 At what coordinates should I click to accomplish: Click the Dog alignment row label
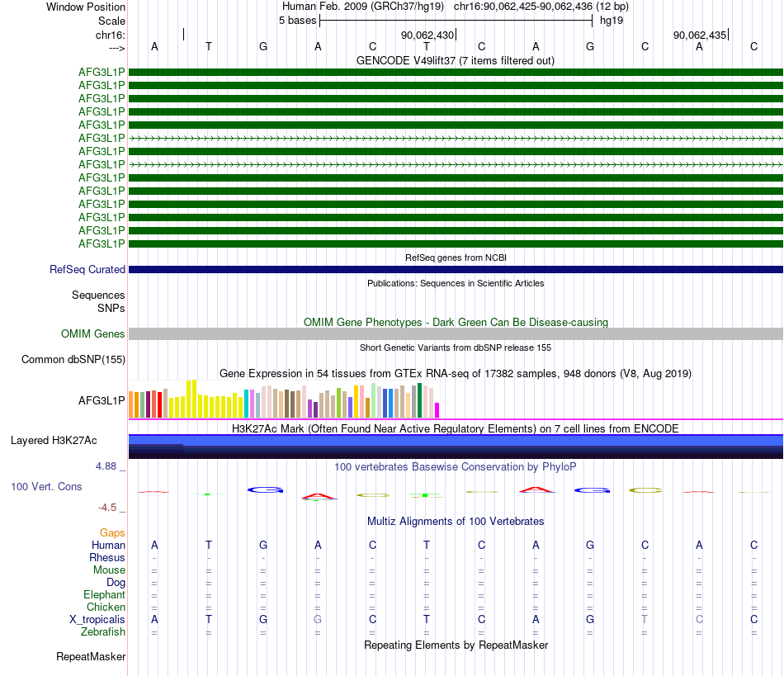[x=116, y=583]
